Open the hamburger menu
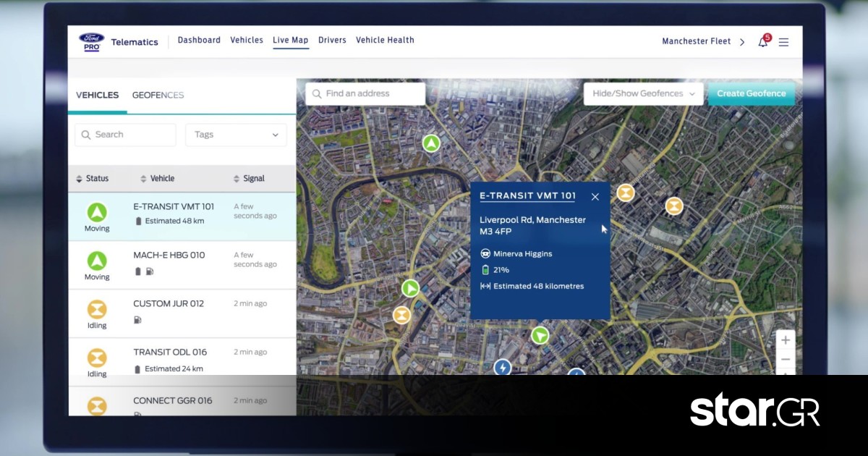868x456 pixels. [783, 42]
